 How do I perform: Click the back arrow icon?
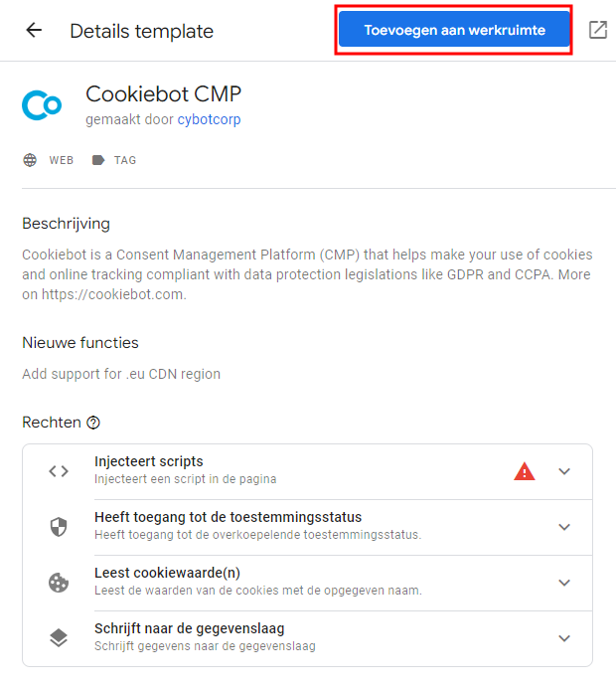click(34, 30)
